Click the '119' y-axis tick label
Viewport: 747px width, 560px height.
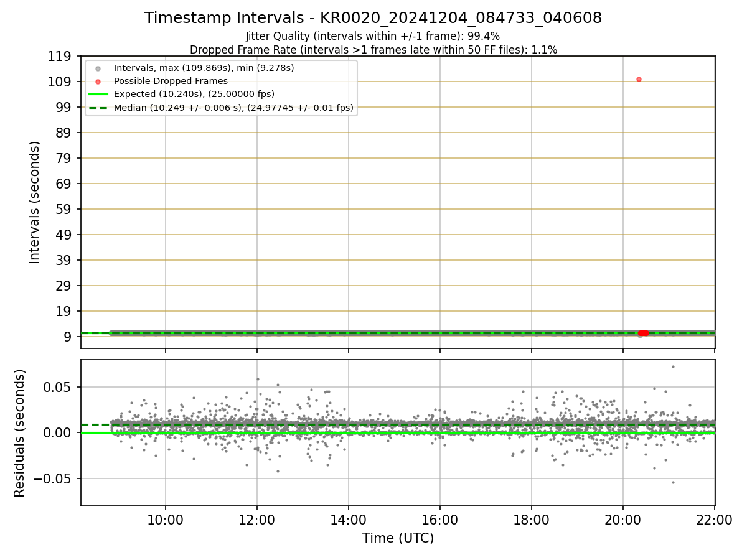point(60,57)
